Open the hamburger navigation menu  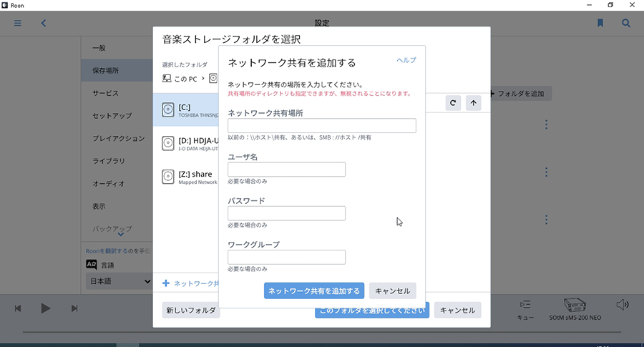pyautogui.click(x=18, y=23)
